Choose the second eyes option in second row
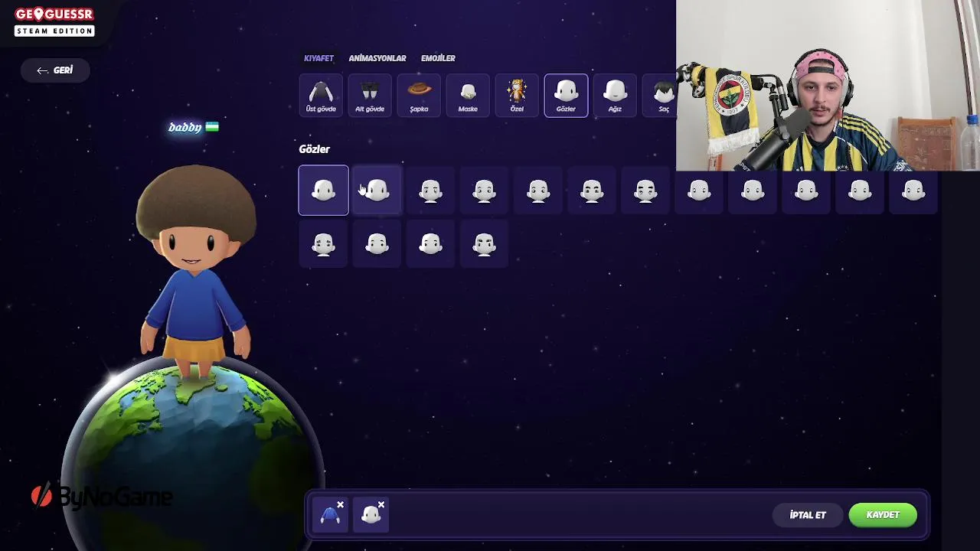 point(377,243)
